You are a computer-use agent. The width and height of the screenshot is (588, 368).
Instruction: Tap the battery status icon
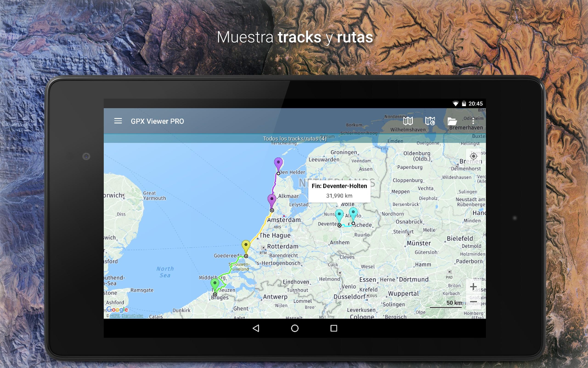pos(464,104)
